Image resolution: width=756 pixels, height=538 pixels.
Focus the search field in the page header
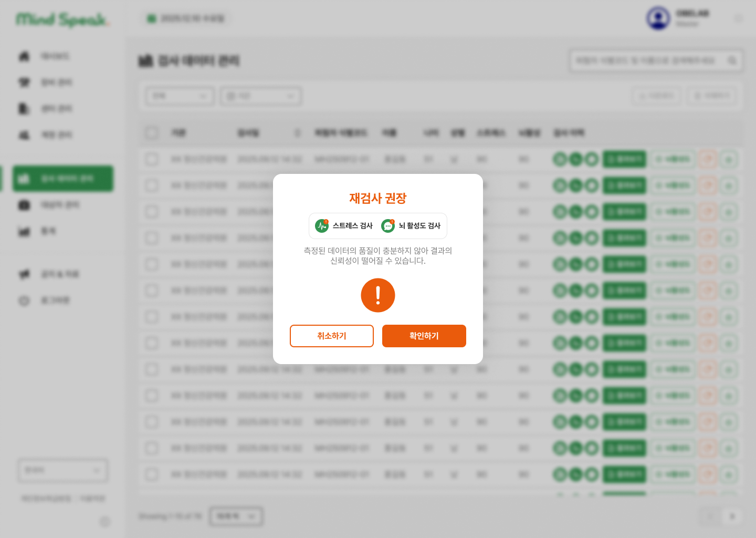click(656, 61)
